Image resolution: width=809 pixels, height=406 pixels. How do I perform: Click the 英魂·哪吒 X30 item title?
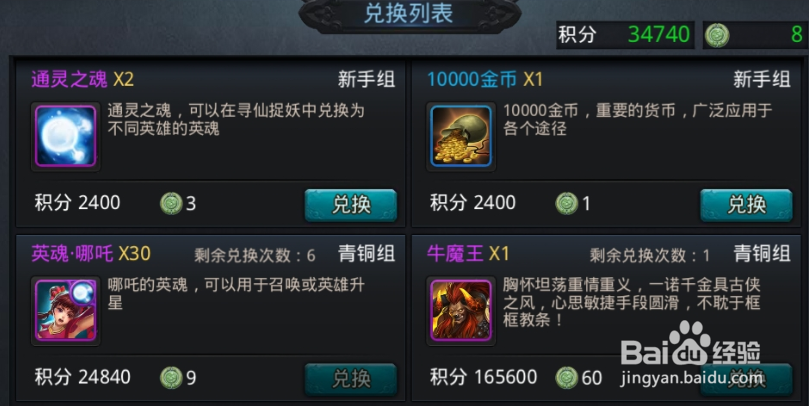(91, 254)
